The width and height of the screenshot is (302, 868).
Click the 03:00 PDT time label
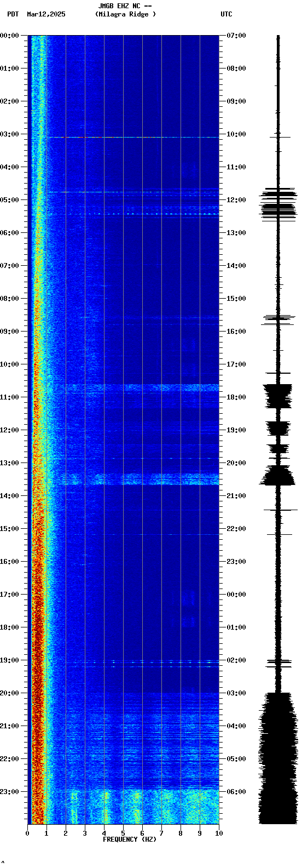(9, 134)
